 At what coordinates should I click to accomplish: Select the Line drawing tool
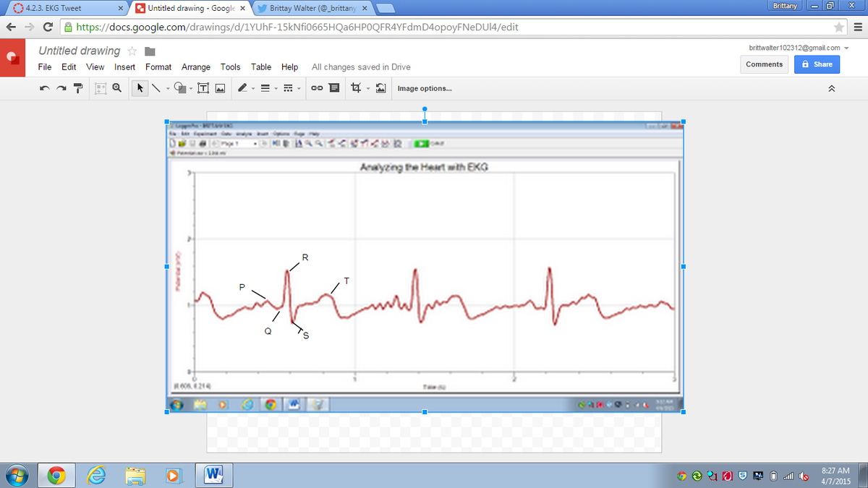point(156,88)
